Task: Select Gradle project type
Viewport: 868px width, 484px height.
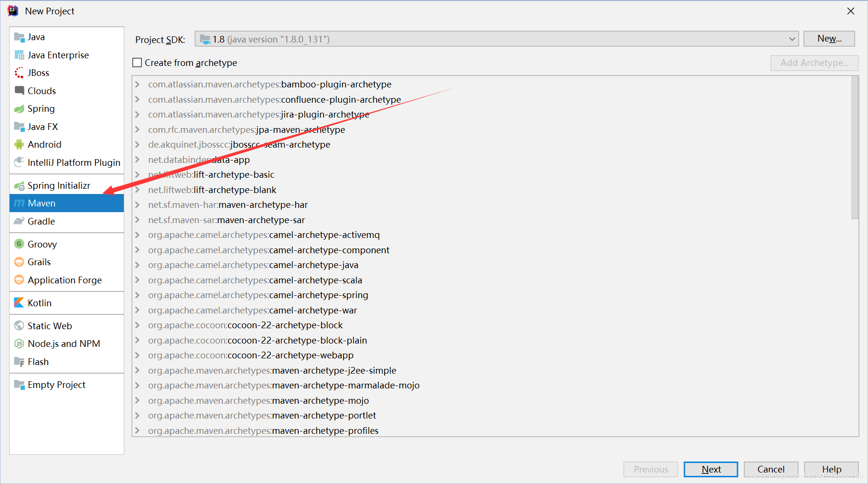Action: (x=66, y=221)
